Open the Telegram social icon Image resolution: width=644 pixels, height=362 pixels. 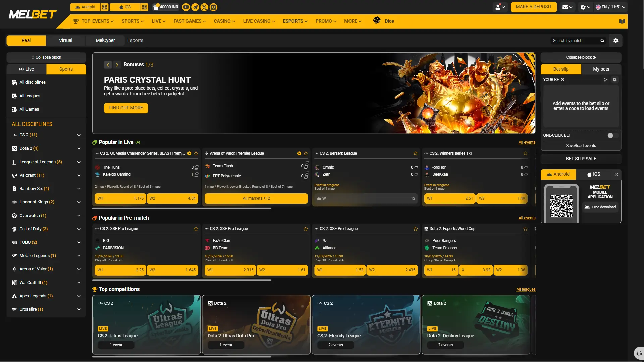195,7
